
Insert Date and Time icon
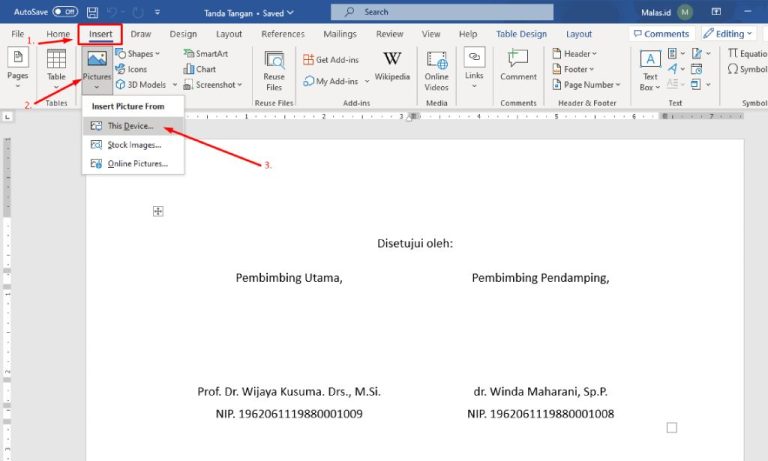(x=697, y=69)
